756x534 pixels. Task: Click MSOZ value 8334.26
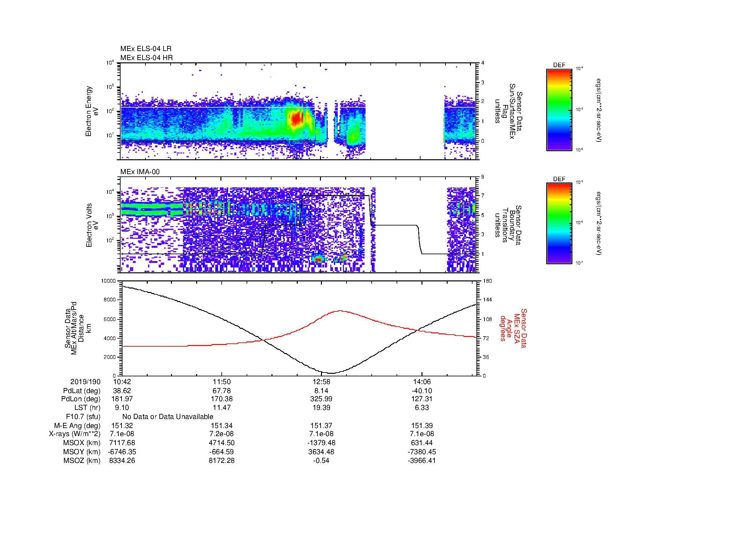[x=122, y=461]
